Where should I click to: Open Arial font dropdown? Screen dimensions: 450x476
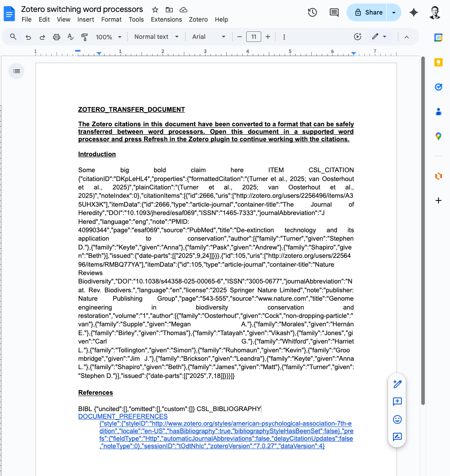click(x=209, y=37)
